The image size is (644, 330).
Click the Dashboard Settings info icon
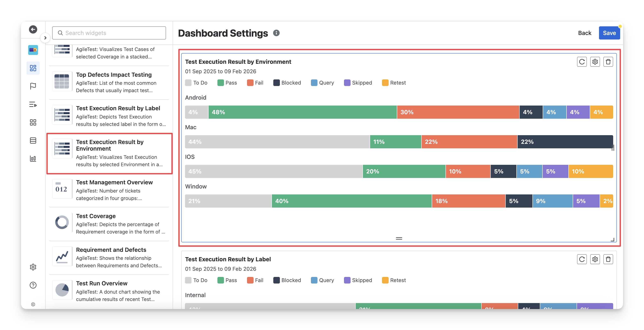[x=276, y=33]
